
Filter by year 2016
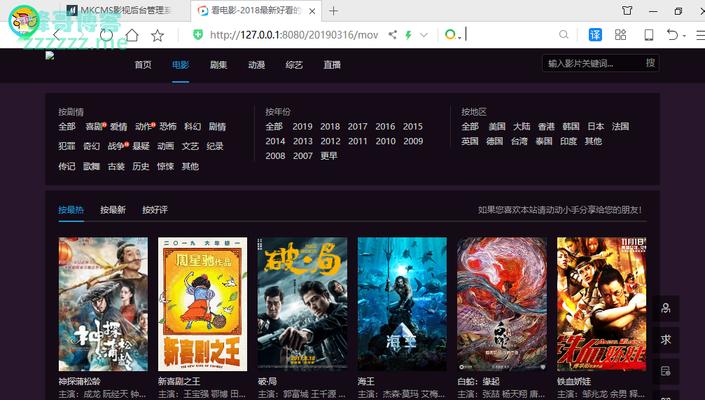pyautogui.click(x=385, y=127)
